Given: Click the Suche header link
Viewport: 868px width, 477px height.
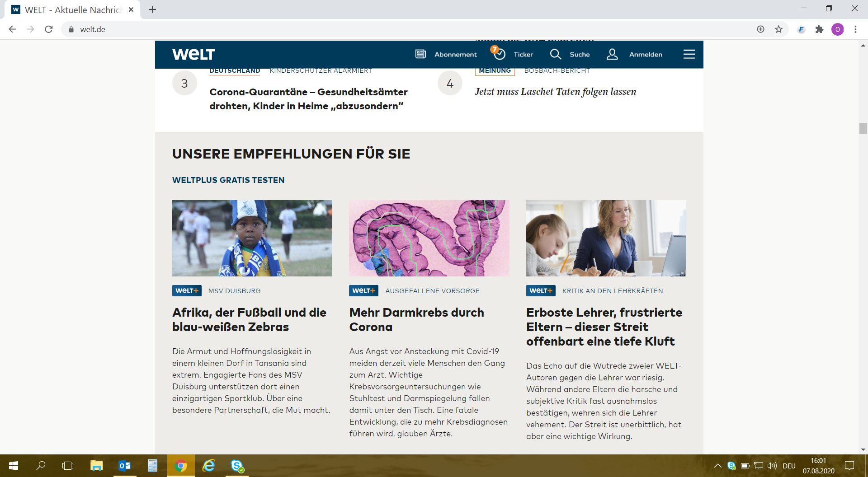Looking at the screenshot, I should click(x=580, y=55).
